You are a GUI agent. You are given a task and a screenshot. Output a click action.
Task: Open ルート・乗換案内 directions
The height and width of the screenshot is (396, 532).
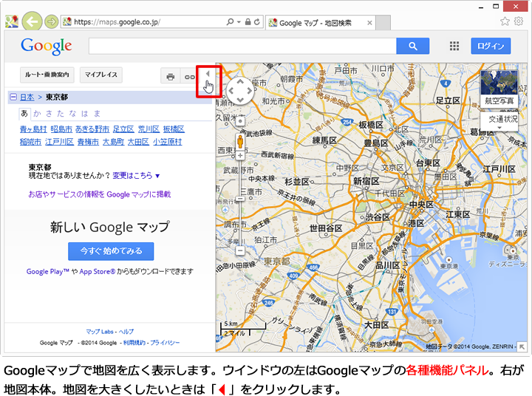click(47, 75)
